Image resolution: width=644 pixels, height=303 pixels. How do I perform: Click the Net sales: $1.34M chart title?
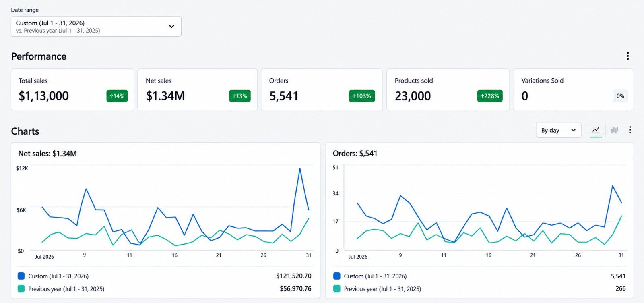(x=47, y=154)
